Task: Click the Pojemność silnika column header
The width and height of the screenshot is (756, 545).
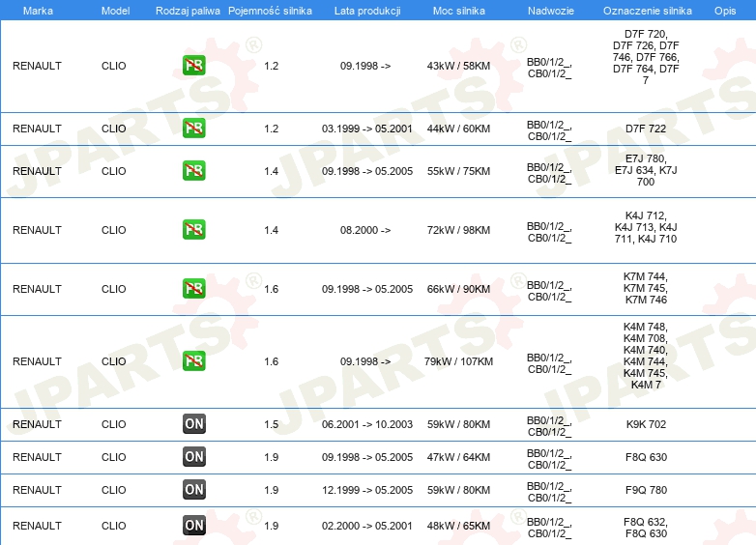Action: (x=270, y=11)
